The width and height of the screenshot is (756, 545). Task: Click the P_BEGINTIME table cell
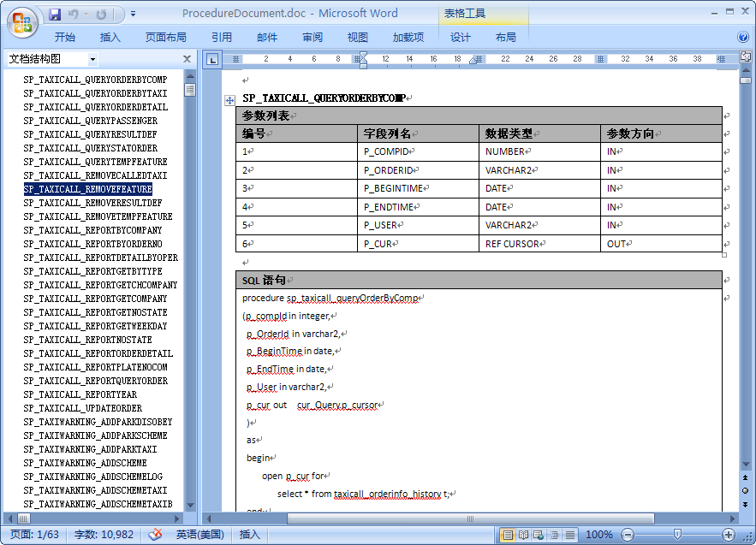(x=418, y=188)
